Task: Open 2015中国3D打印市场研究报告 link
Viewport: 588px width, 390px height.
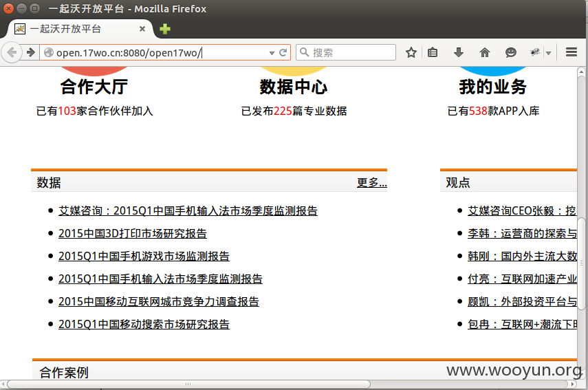Action: point(132,234)
